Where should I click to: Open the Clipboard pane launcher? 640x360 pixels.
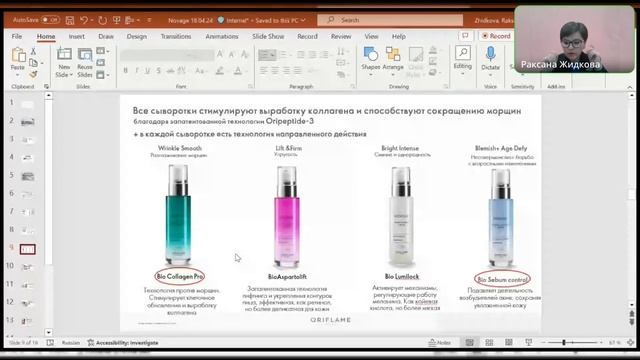click(47, 87)
